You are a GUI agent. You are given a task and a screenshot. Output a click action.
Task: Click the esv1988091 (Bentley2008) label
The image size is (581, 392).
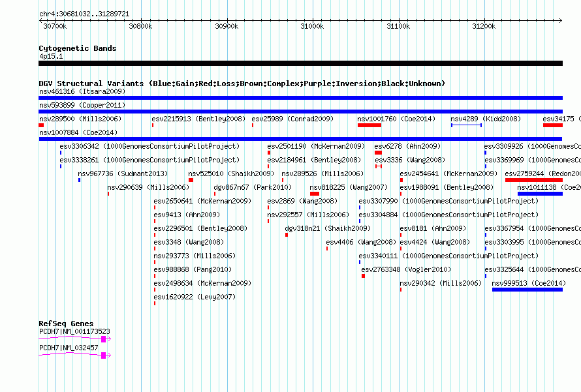(447, 187)
